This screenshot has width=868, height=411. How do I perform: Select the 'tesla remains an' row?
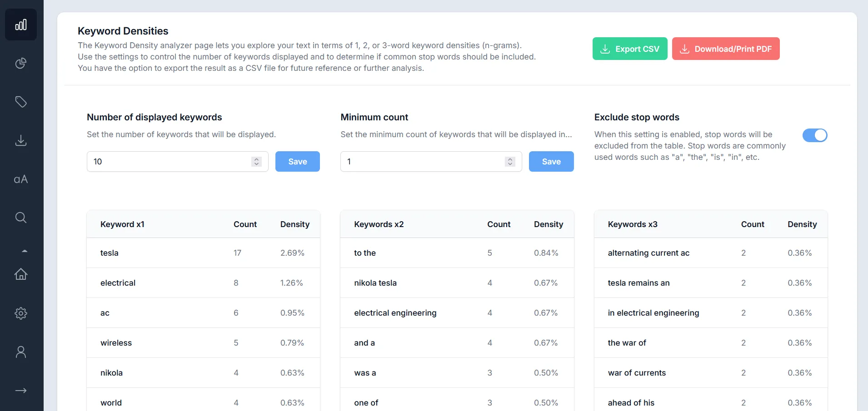(x=711, y=283)
